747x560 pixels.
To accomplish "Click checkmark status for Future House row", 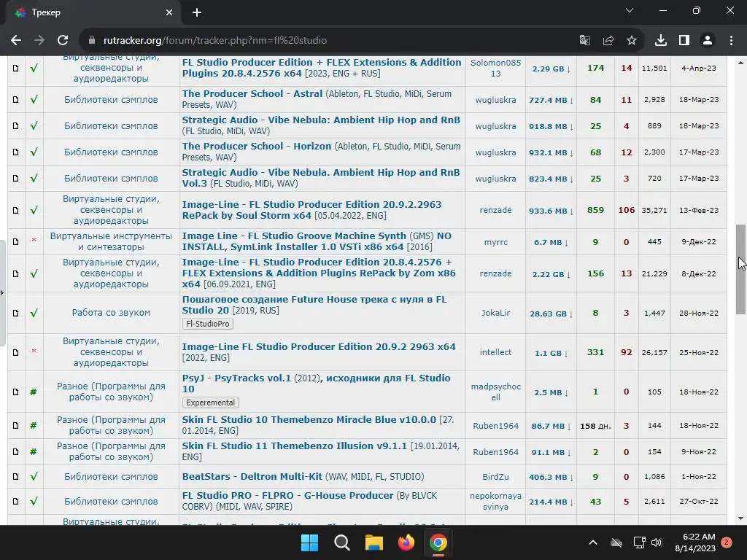I will [x=34, y=313].
